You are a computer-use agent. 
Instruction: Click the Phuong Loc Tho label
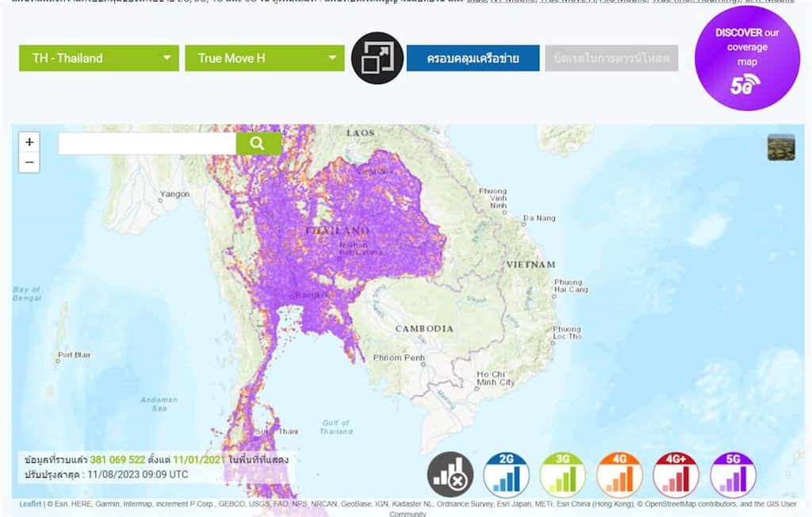coord(568,332)
